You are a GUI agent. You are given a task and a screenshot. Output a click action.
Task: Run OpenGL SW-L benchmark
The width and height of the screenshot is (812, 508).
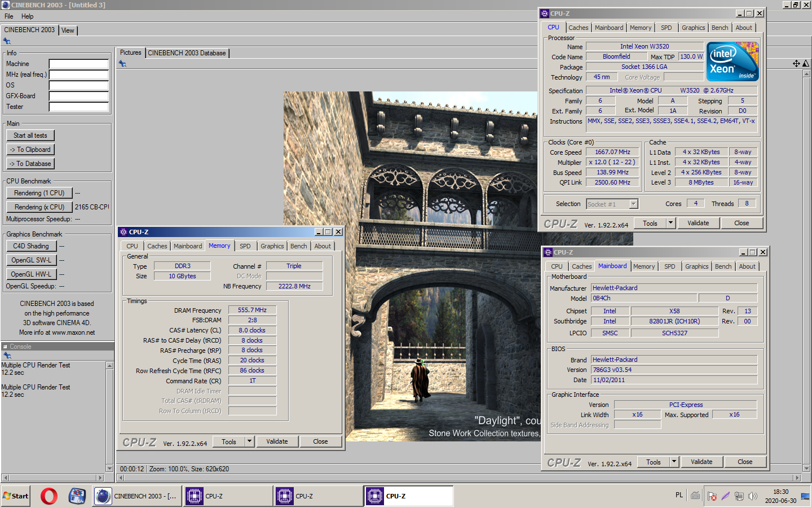(31, 260)
